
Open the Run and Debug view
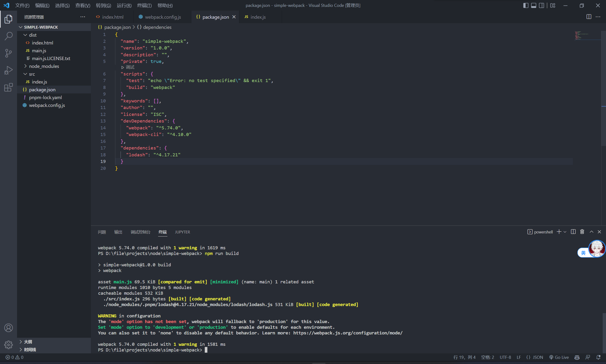8,70
